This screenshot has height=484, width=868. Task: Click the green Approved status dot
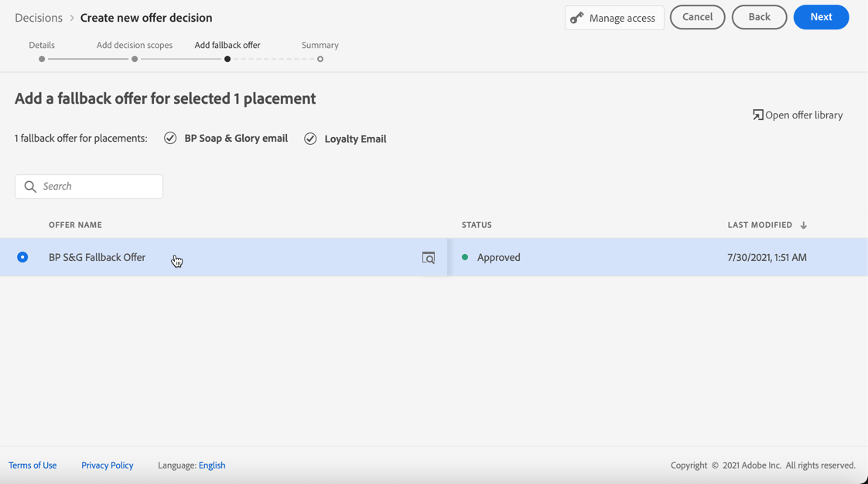[465, 257]
